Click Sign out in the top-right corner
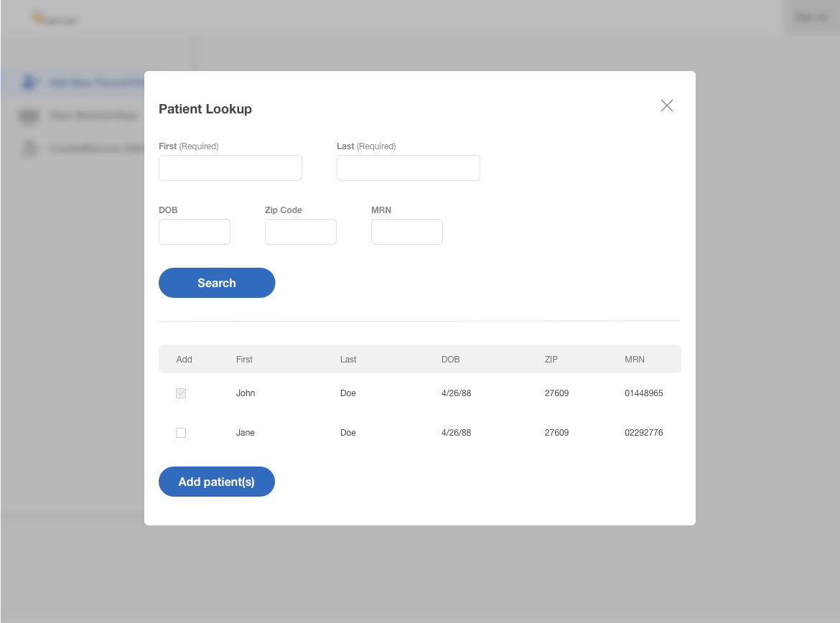Image resolution: width=840 pixels, height=623 pixels. pyautogui.click(x=812, y=17)
